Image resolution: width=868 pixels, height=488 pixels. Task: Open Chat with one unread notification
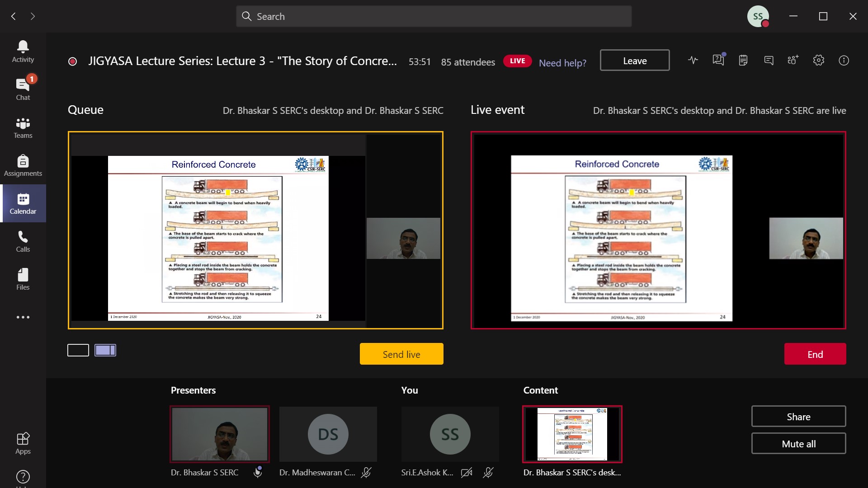pyautogui.click(x=23, y=89)
